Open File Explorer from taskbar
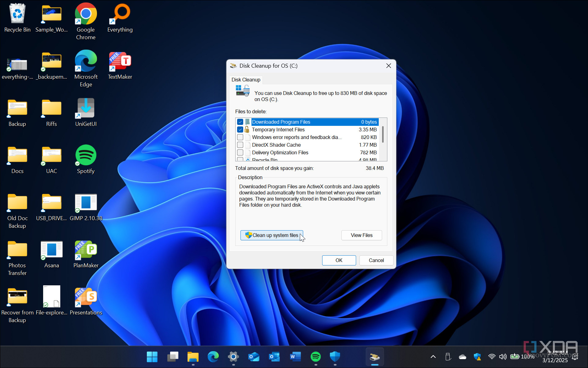 (193, 357)
